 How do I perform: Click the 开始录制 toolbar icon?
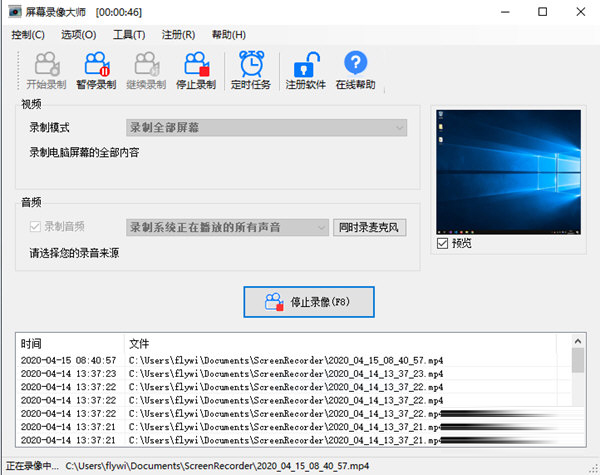[x=47, y=70]
